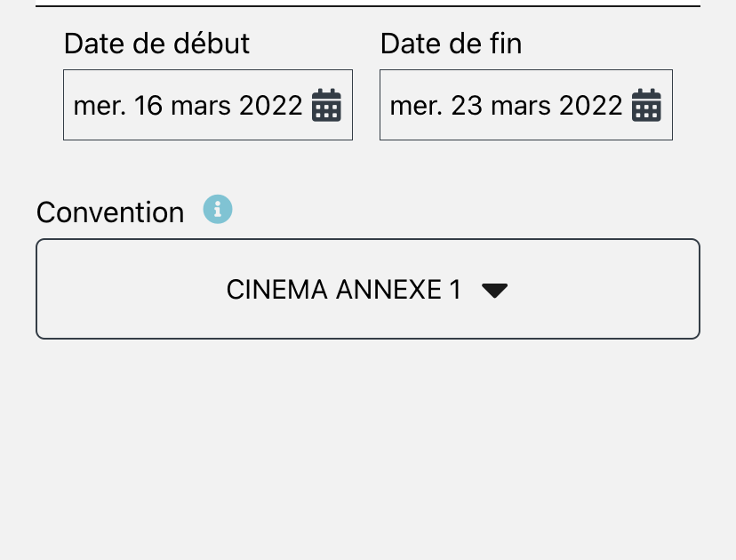
Task: Click the Date de début label
Action: (x=156, y=44)
